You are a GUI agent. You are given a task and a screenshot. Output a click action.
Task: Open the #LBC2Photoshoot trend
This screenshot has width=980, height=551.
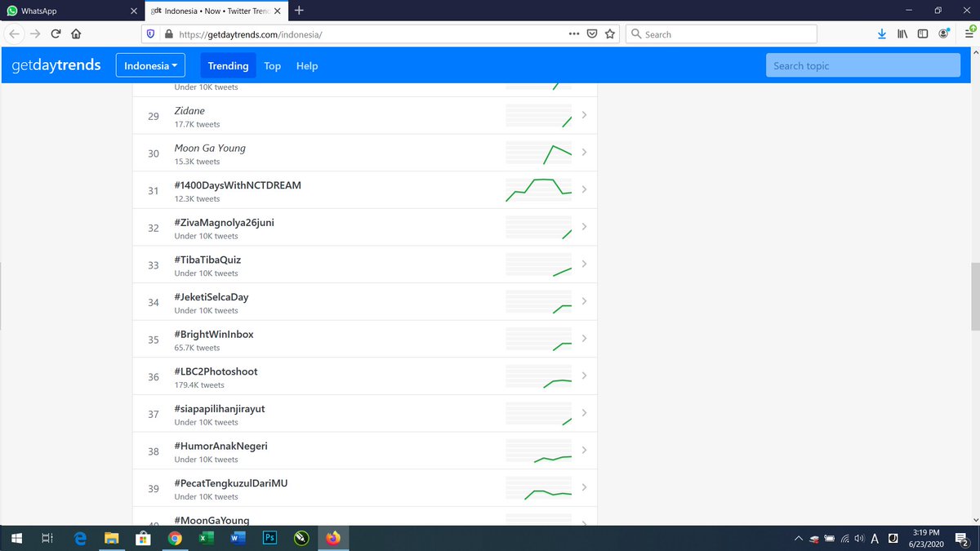pos(216,371)
